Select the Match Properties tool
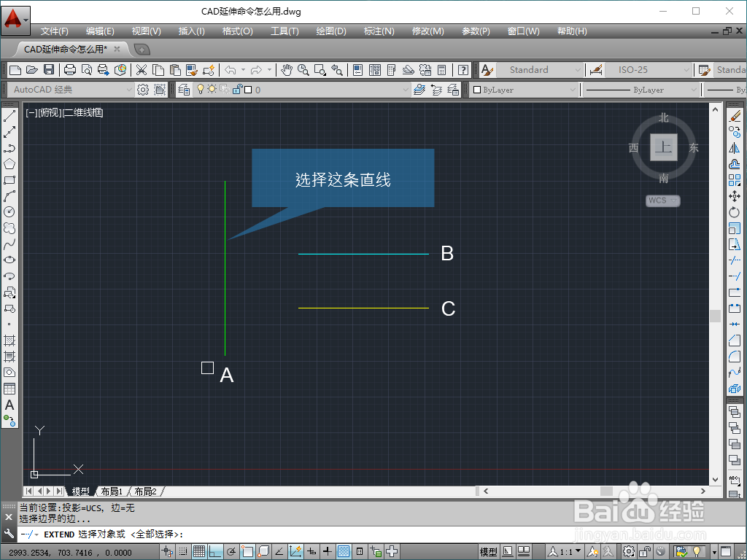 [x=193, y=71]
